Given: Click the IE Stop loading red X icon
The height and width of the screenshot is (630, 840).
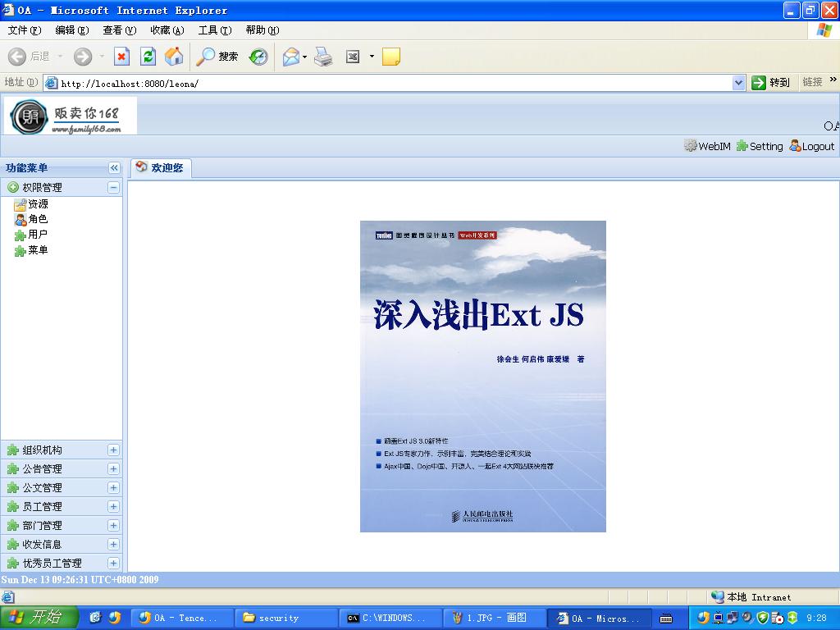Looking at the screenshot, I should [121, 57].
